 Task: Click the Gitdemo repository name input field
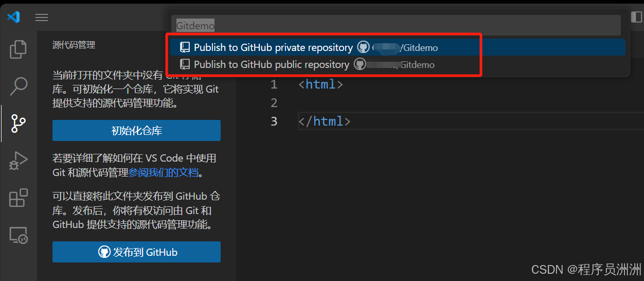point(396,25)
